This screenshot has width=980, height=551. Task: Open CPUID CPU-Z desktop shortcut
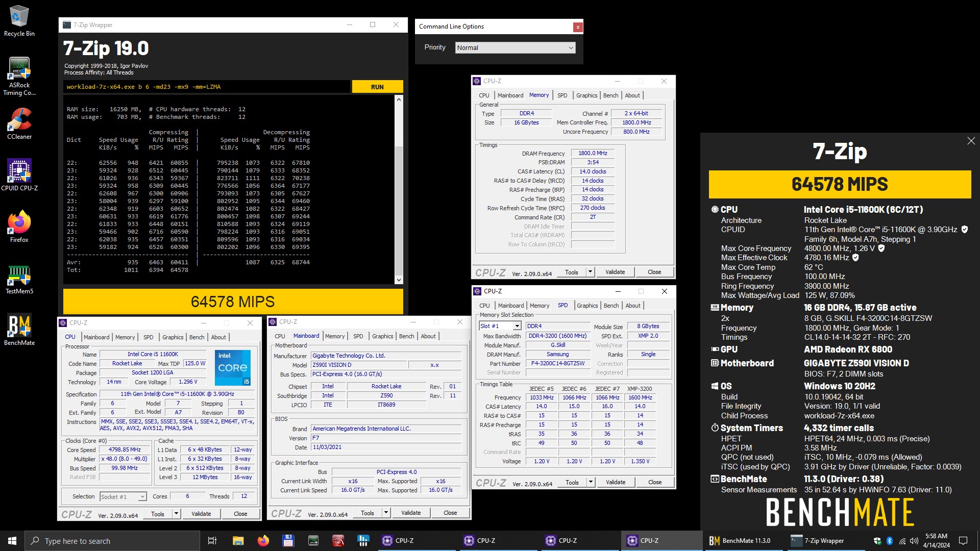[19, 175]
